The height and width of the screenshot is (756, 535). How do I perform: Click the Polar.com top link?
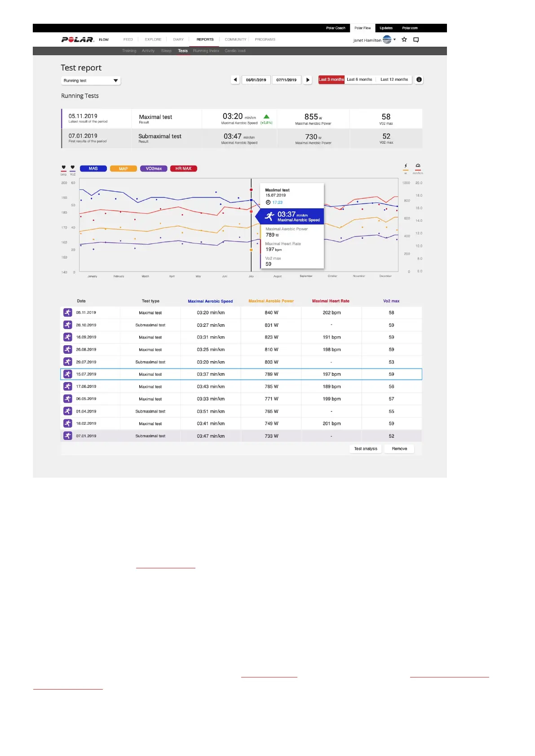coord(410,28)
